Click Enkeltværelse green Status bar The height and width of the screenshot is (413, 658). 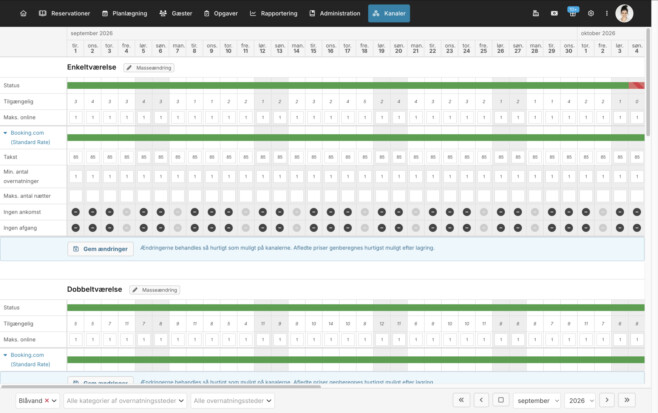(347, 86)
